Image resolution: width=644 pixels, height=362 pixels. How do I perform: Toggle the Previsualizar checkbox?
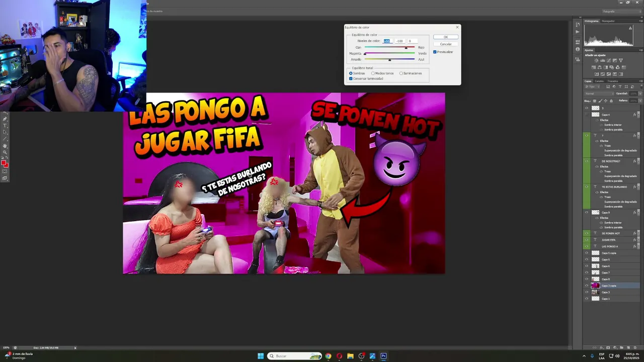[x=435, y=52]
